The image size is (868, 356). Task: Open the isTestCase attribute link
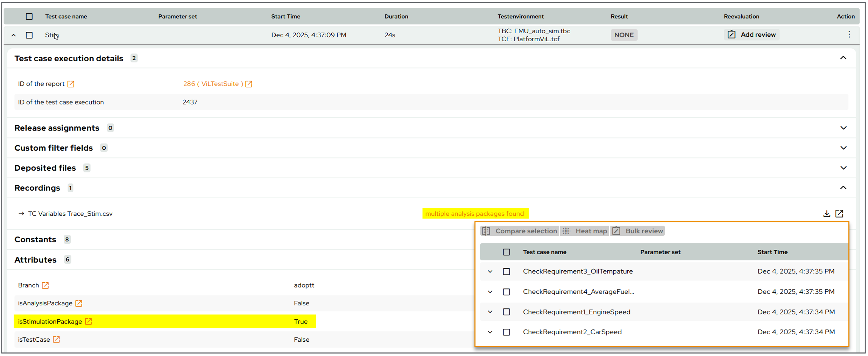(x=56, y=339)
